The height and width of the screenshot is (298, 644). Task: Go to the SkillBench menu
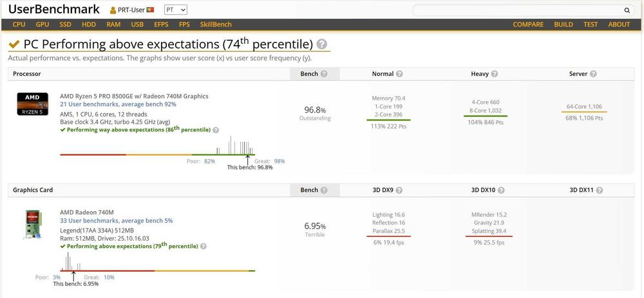[x=216, y=24]
